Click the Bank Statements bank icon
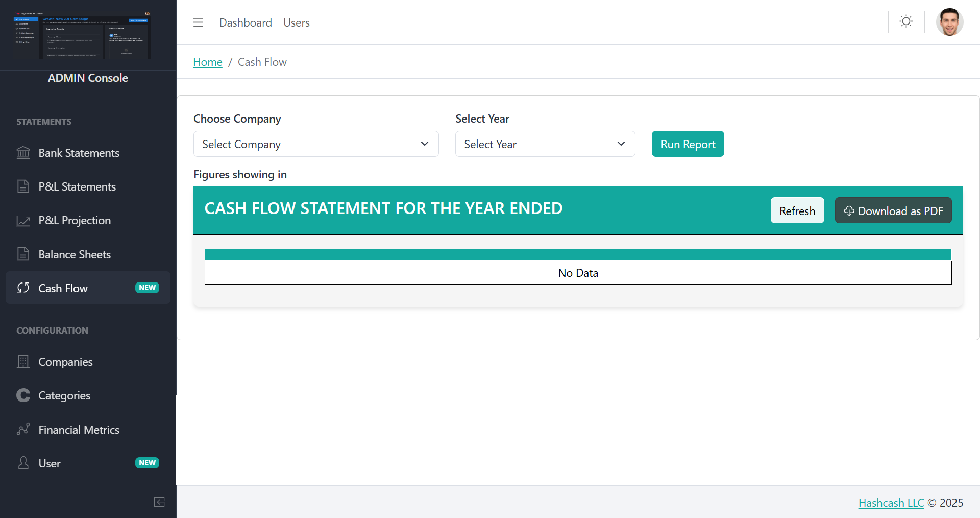The height and width of the screenshot is (518, 980). (x=23, y=153)
